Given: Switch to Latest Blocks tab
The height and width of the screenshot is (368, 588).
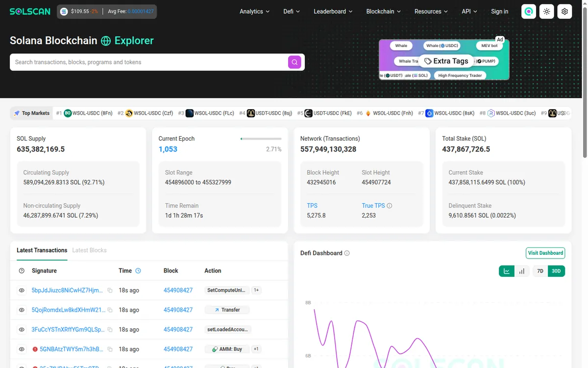Looking at the screenshot, I should click(x=89, y=250).
